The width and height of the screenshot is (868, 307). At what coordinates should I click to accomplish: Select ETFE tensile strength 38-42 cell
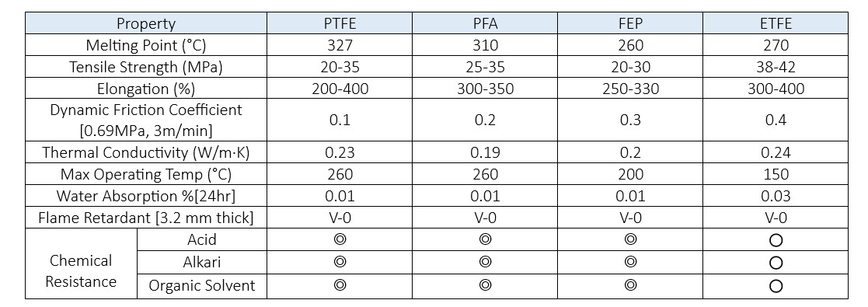(x=776, y=67)
